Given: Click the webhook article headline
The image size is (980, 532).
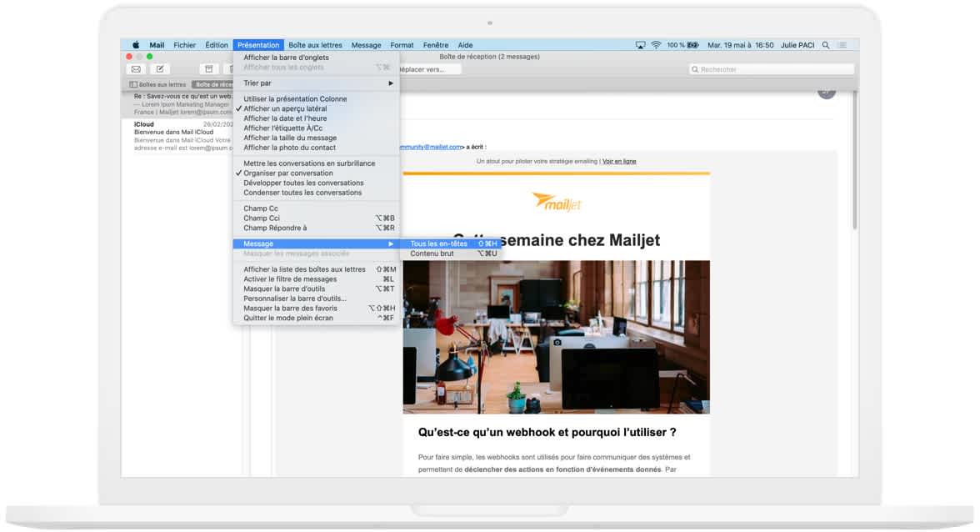Looking at the screenshot, I should tap(547, 432).
